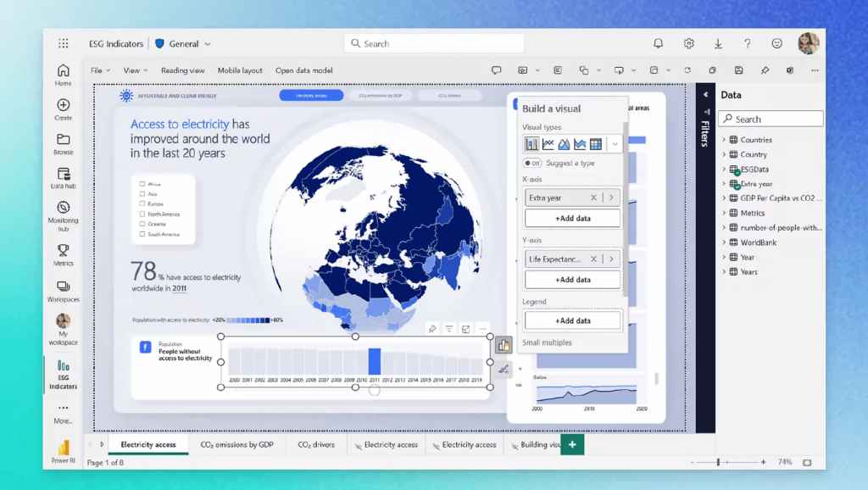Check the Asia checkbox
Image resolution: width=868 pixels, height=490 pixels.
142,194
